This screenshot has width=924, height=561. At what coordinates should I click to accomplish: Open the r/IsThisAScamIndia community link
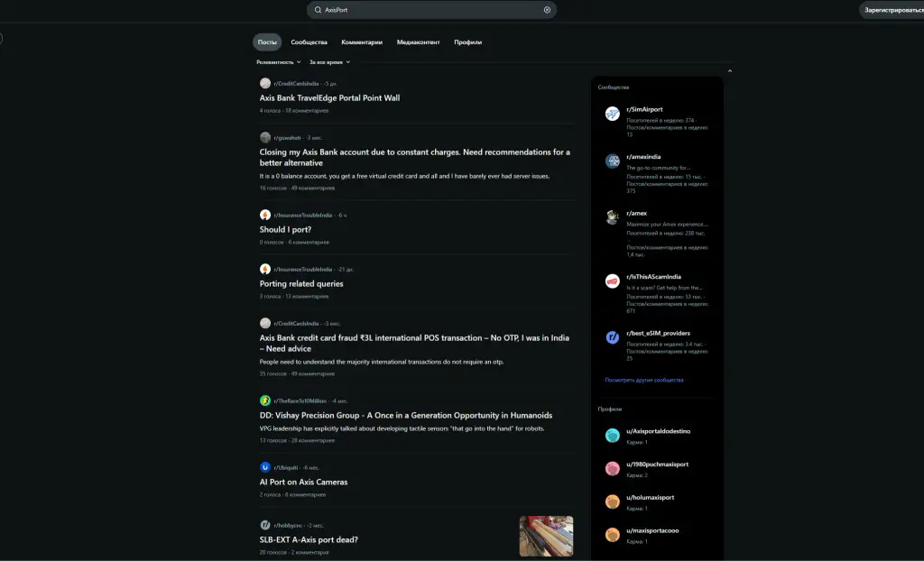(653, 277)
